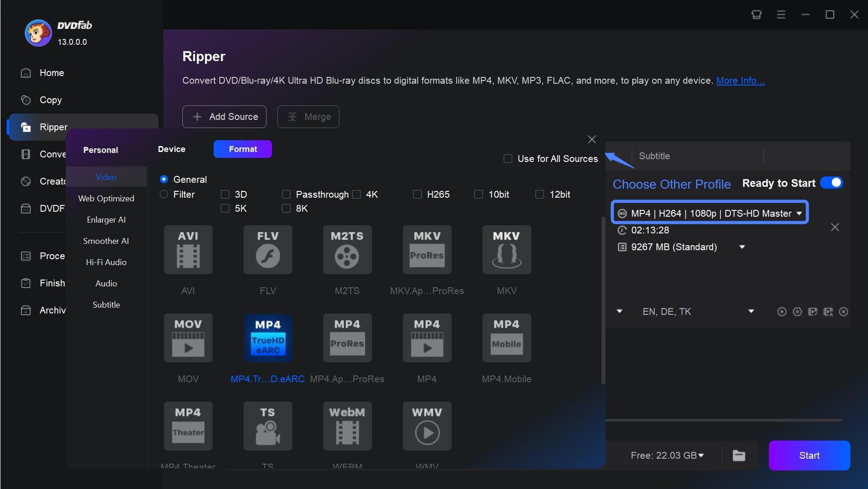Switch to the Device tab
Viewport: 868px width, 489px height.
pos(172,149)
